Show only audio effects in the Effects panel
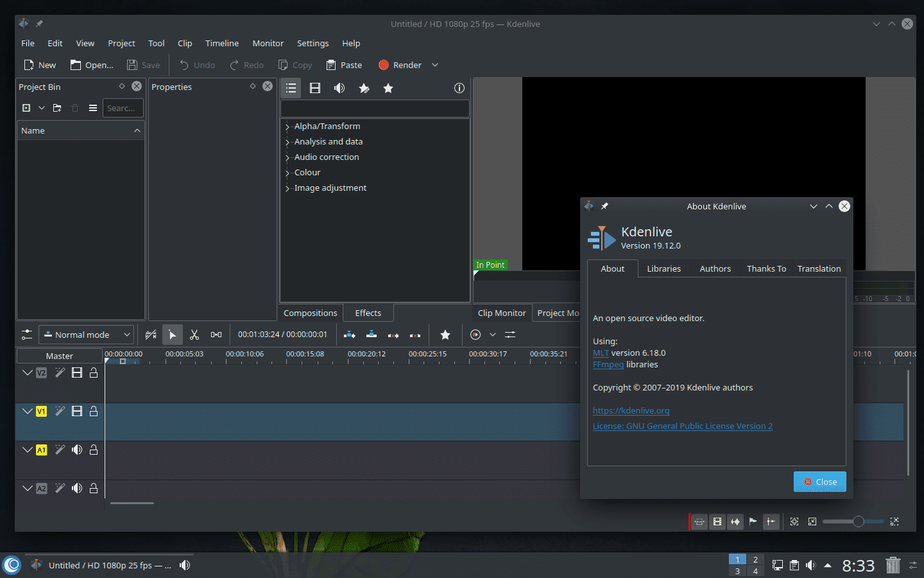924x578 pixels. point(339,88)
